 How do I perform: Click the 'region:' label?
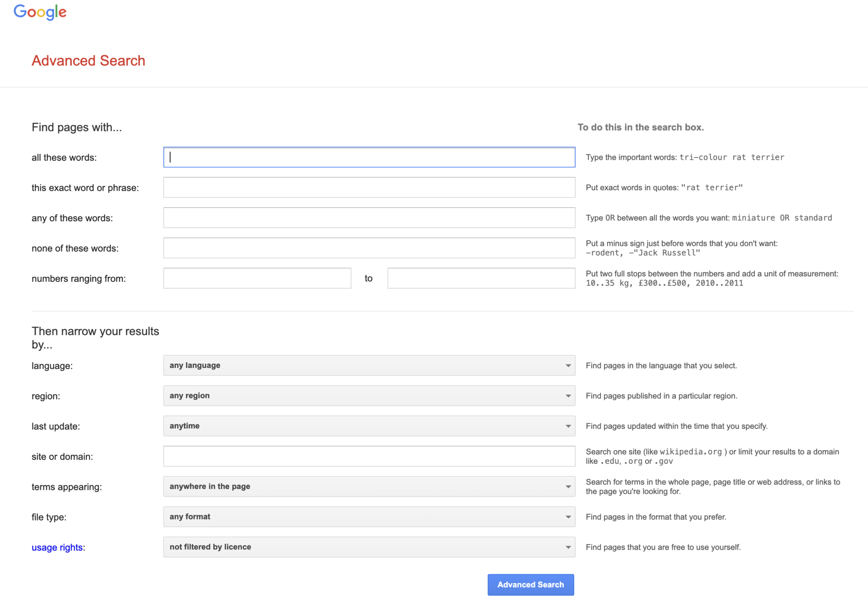46,396
